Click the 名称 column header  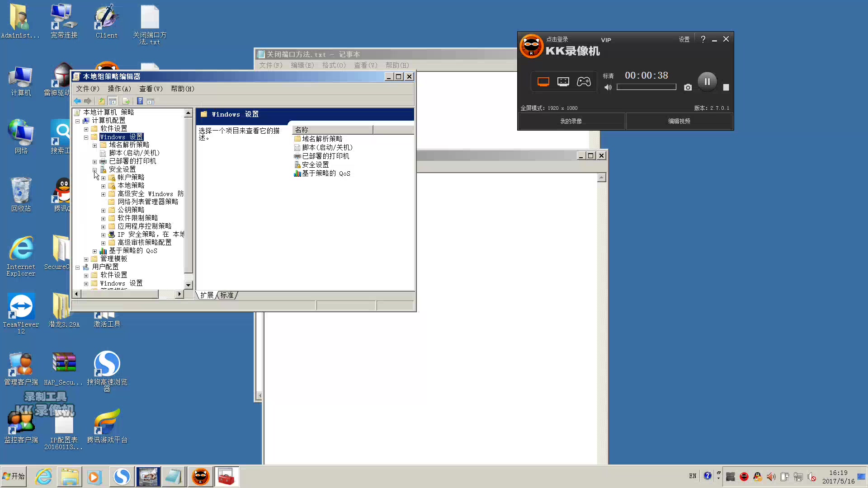point(333,130)
